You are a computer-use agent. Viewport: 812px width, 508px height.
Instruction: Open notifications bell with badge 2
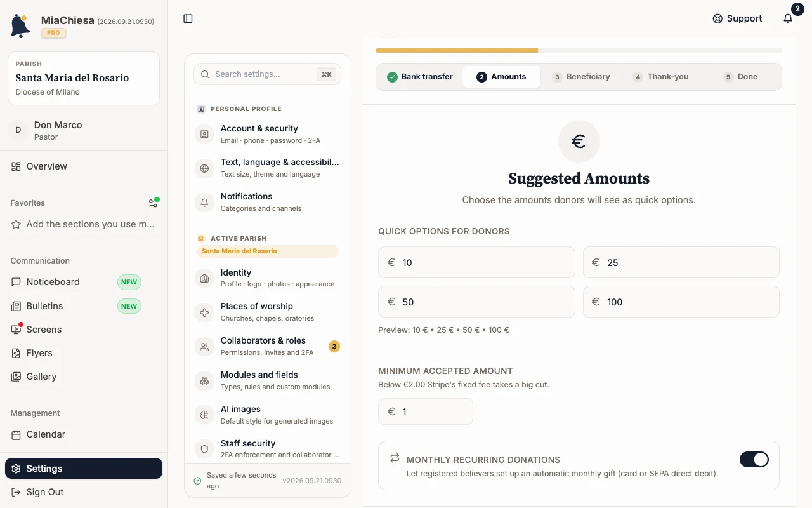pyautogui.click(x=788, y=19)
